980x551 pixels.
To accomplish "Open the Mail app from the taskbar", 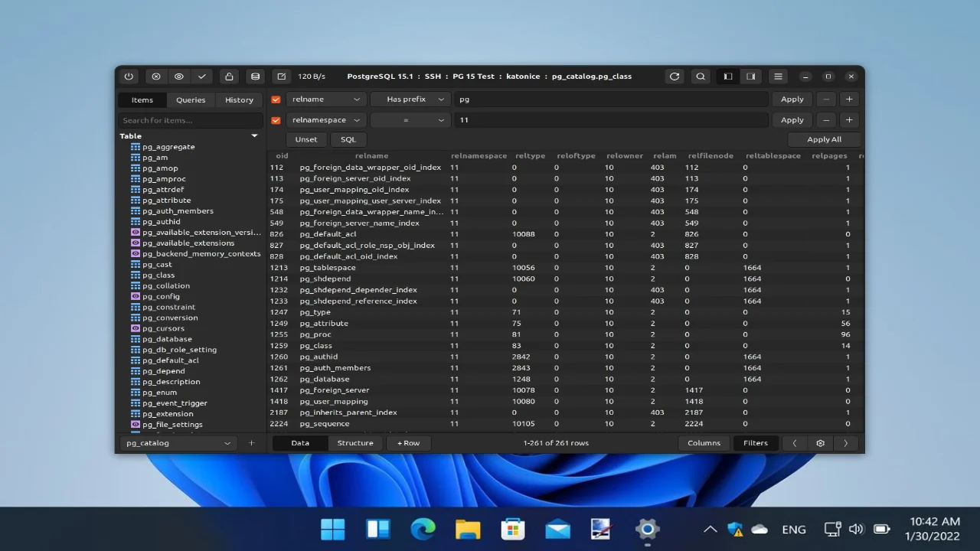I will [557, 529].
